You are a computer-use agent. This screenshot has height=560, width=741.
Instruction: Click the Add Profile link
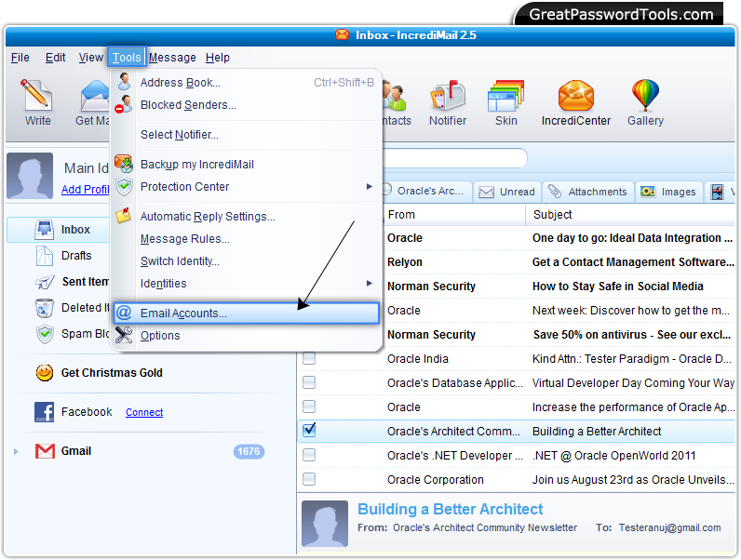pyautogui.click(x=85, y=190)
